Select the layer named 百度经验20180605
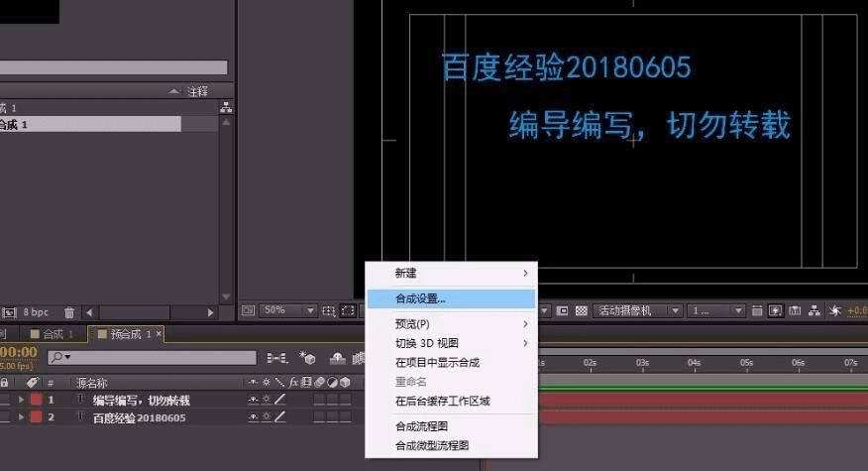This screenshot has width=868, height=471. [140, 417]
